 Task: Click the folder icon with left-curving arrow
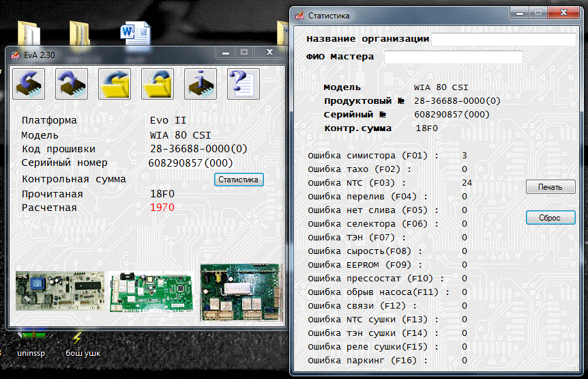click(158, 84)
